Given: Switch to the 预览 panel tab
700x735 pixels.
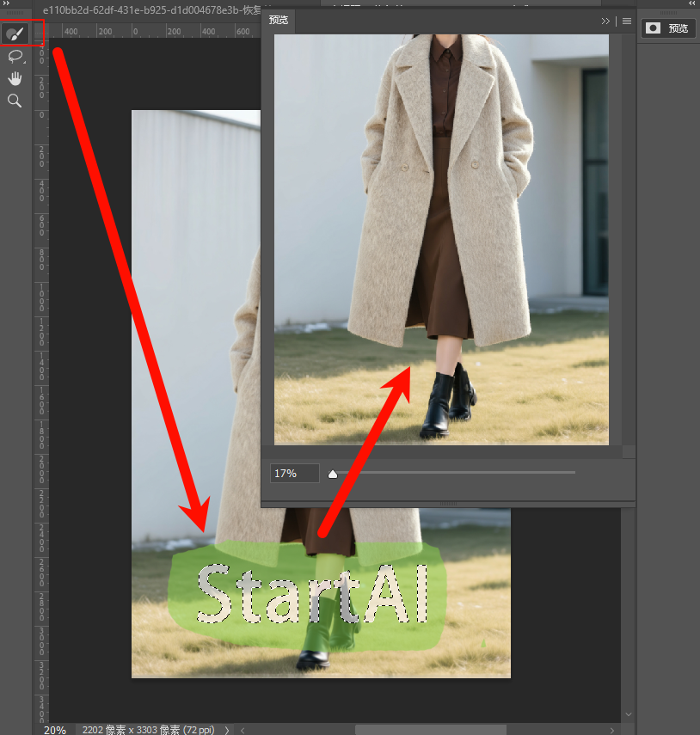Looking at the screenshot, I should (x=279, y=20).
